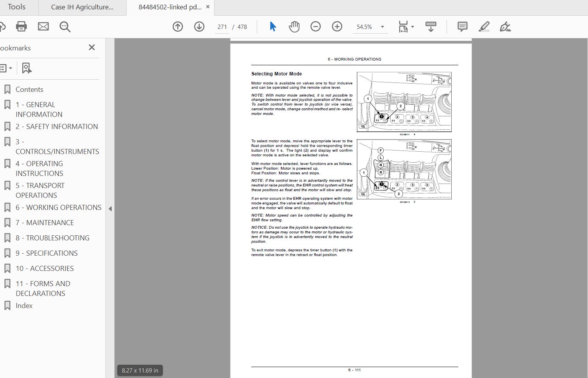Click bookmark icon beside Index

[x=7, y=306]
